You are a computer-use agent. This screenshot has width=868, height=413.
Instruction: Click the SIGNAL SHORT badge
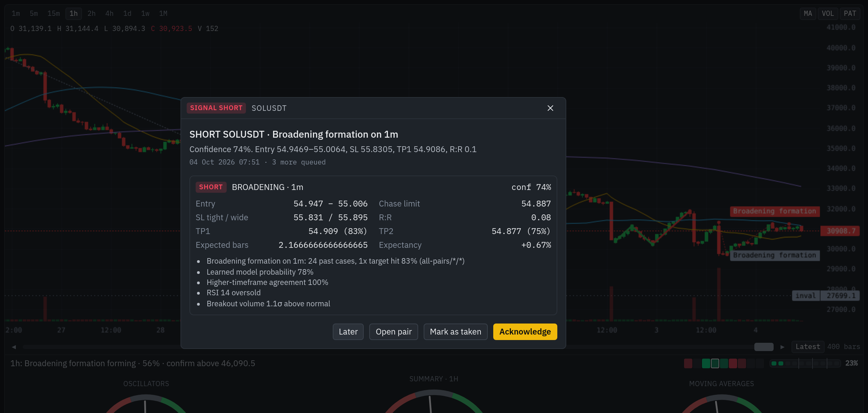(x=216, y=108)
